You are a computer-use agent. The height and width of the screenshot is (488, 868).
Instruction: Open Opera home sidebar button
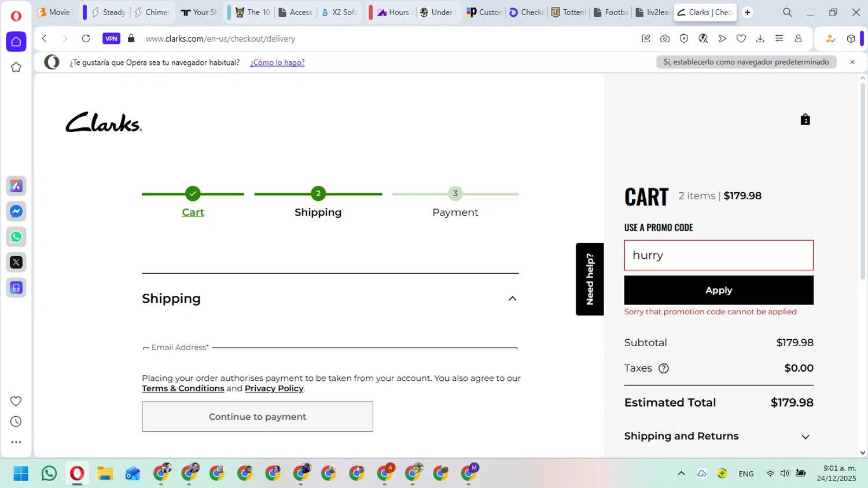point(16,42)
